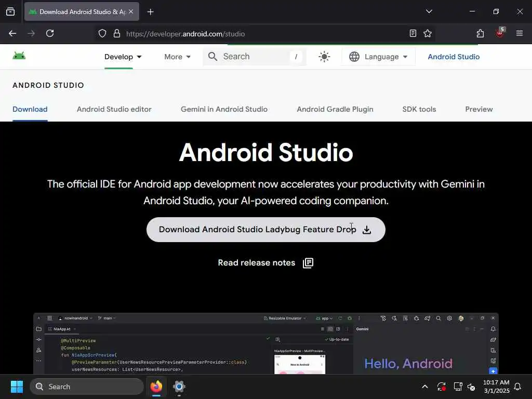The image size is (532, 399).
Task: Click the Android logo in site header
Action: click(19, 56)
